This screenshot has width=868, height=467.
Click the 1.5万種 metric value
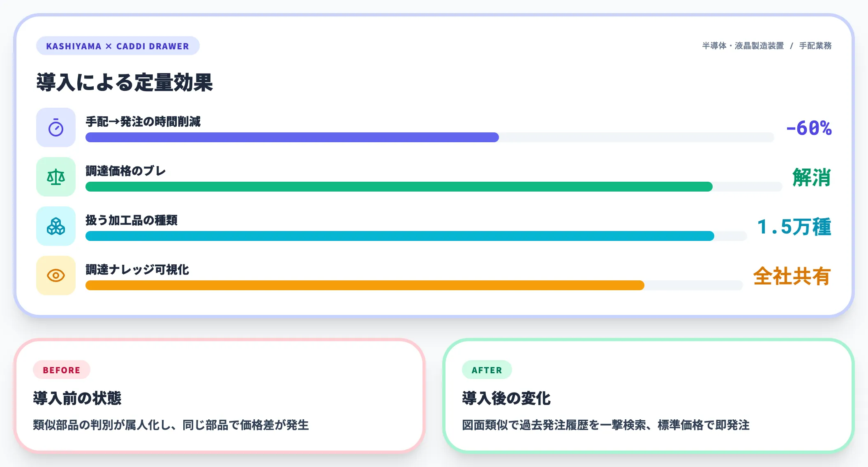794,227
